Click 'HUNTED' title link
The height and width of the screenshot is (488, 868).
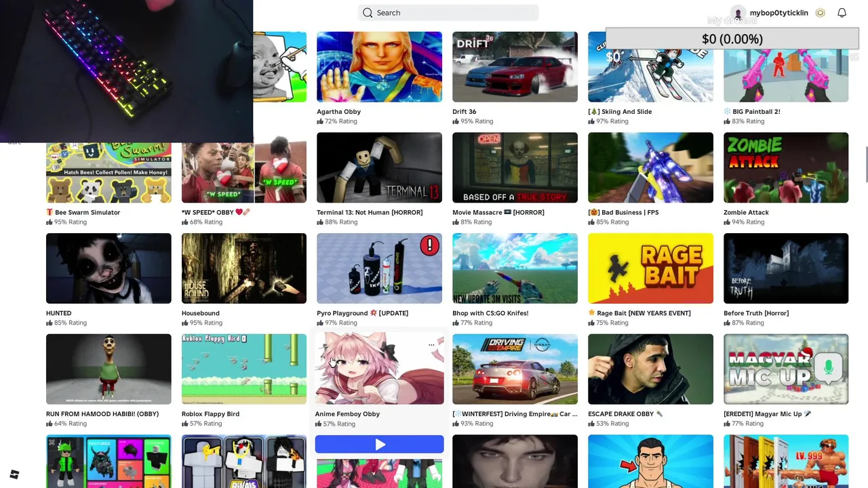(x=58, y=313)
